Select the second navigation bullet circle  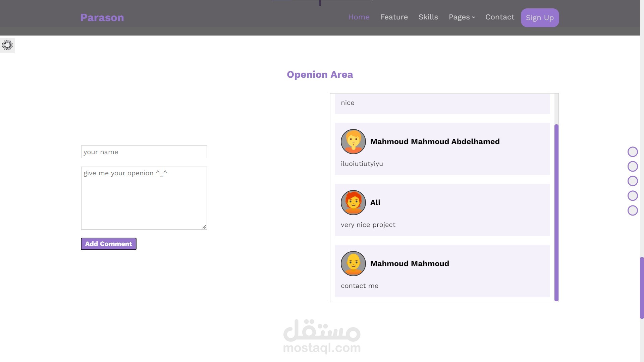pos(633,166)
